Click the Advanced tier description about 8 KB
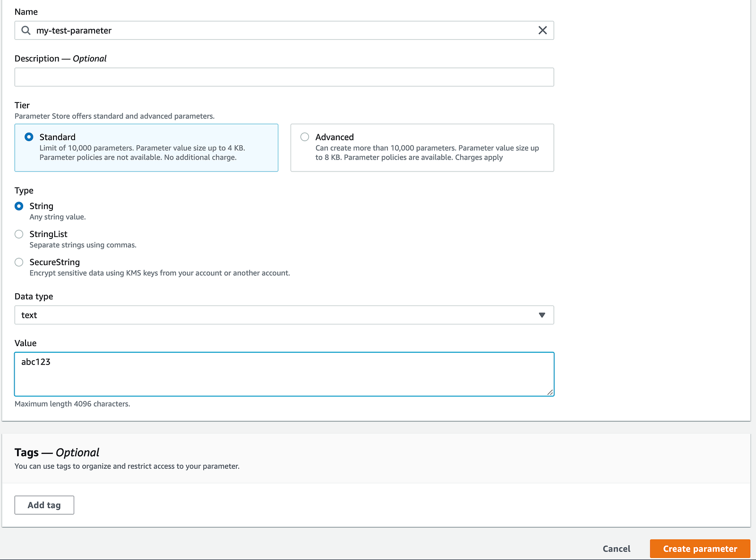756x560 pixels. tap(427, 153)
